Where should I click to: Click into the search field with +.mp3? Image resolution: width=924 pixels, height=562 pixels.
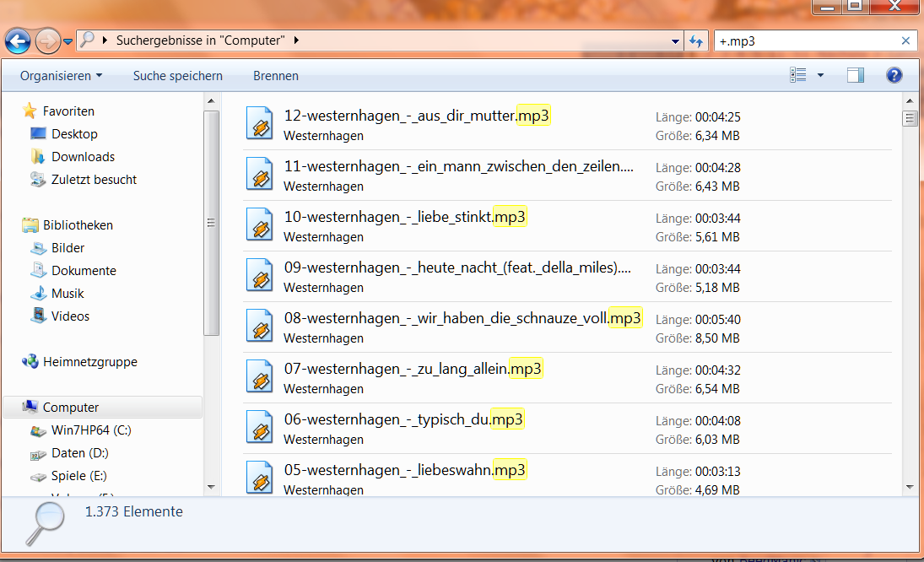[x=808, y=41]
